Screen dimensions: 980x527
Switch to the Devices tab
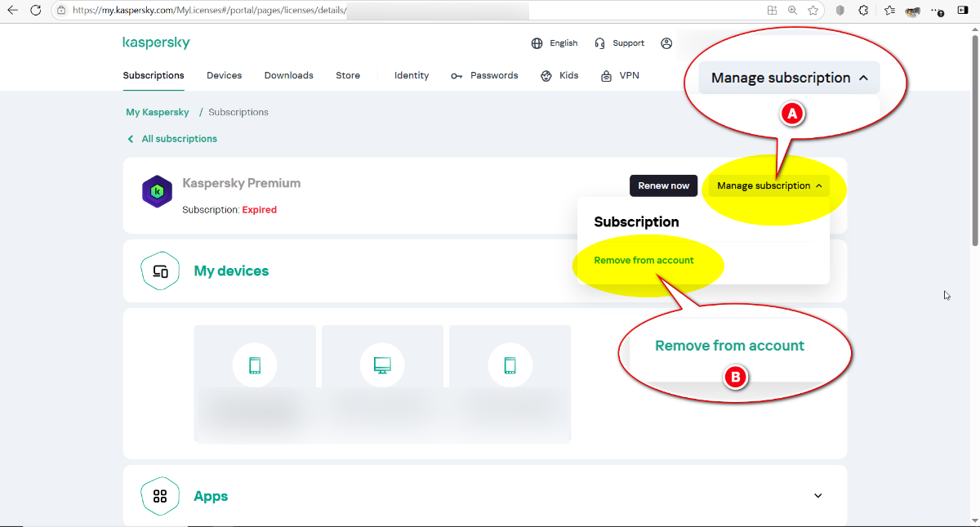[224, 75]
